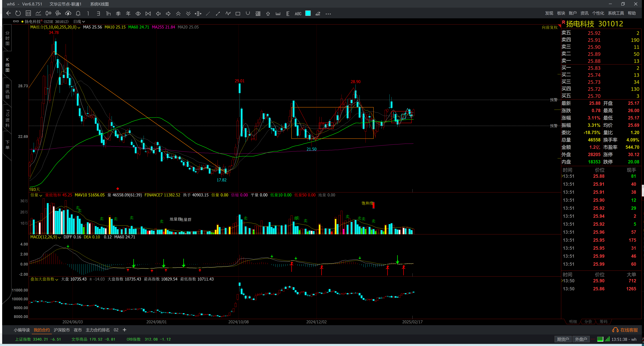Select the quarterly (季) period icon
Viewport: 644px width, 346px height.
click(x=118, y=13)
